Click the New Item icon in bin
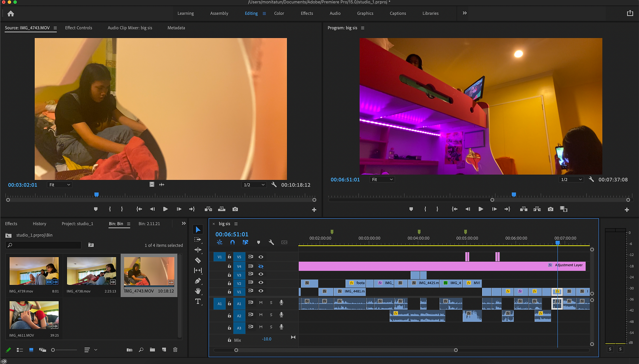The image size is (639, 364). point(164,350)
